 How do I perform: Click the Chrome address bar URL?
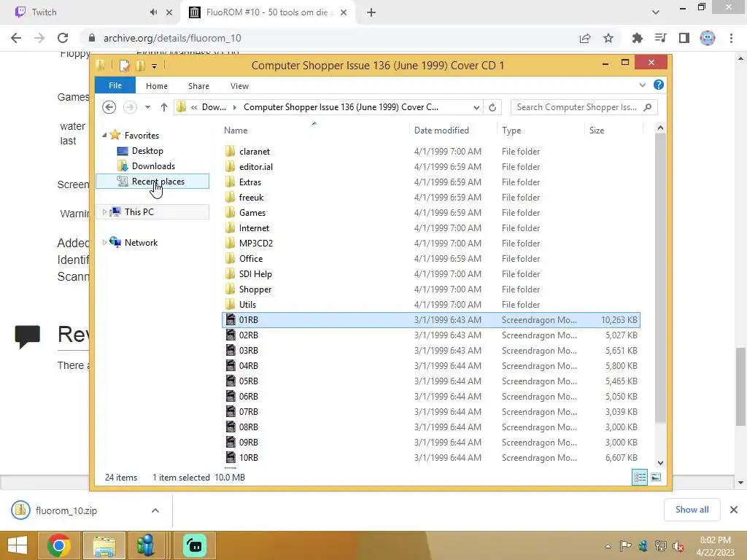coord(172,38)
